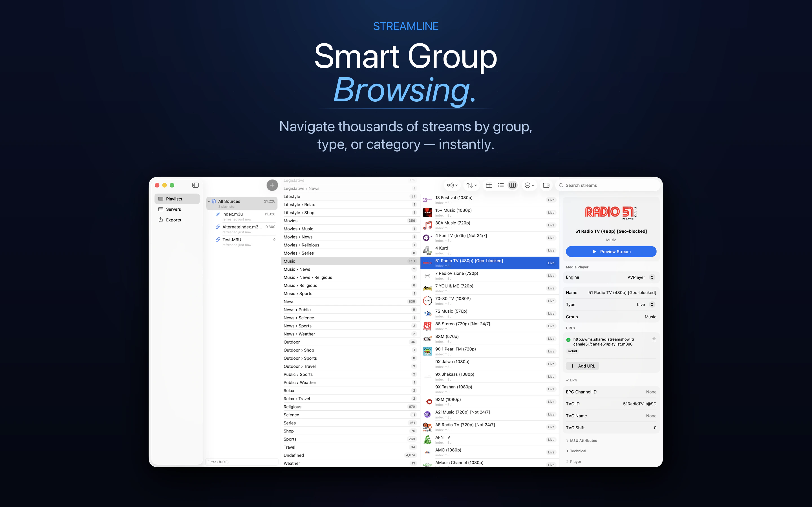
Task: Click the Add URL button
Action: pos(582,366)
